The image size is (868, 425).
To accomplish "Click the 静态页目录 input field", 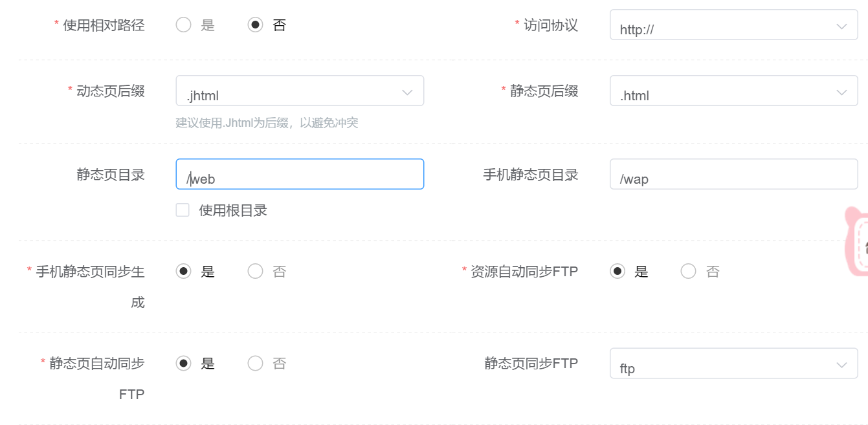I will click(299, 175).
